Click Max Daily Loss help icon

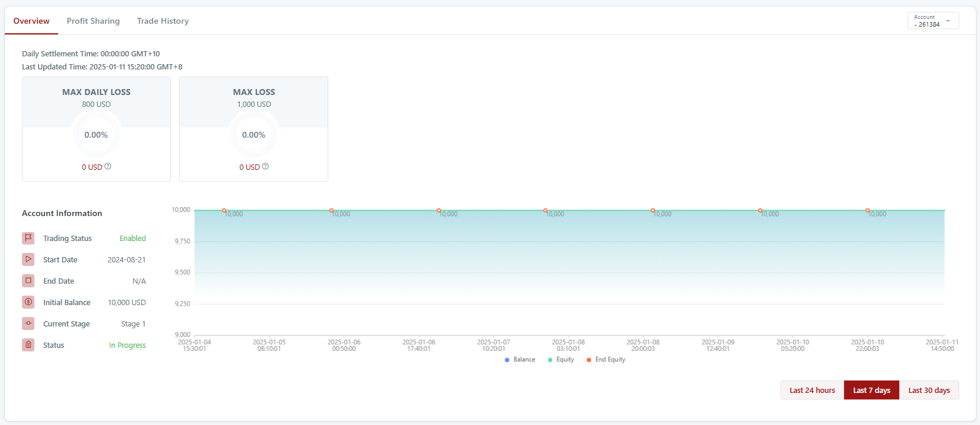click(x=108, y=167)
